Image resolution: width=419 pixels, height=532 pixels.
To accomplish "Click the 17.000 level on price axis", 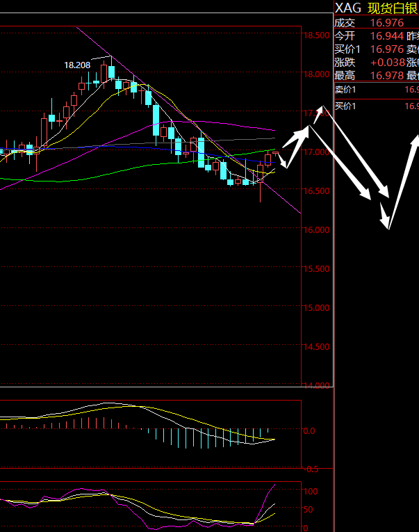I will coord(316,152).
